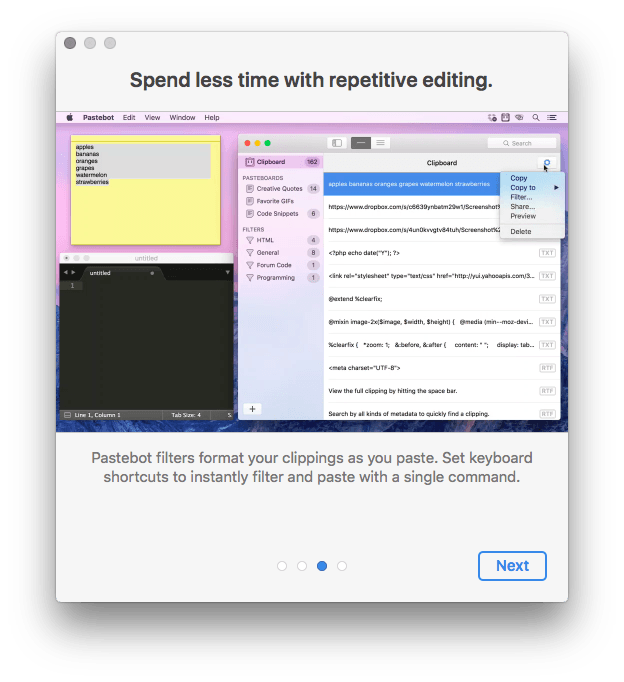Select the @extend %clearfix clipping

442,299
